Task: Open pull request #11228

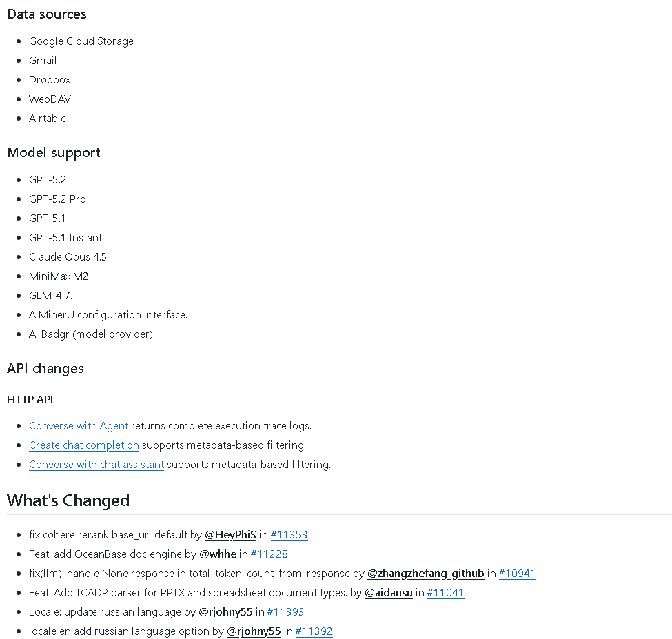Action: click(269, 554)
